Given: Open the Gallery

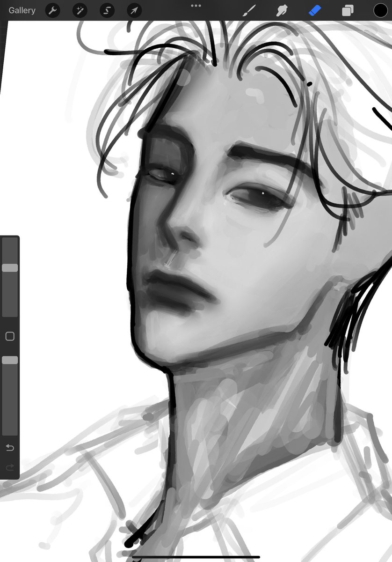Looking at the screenshot, I should tap(22, 10).
